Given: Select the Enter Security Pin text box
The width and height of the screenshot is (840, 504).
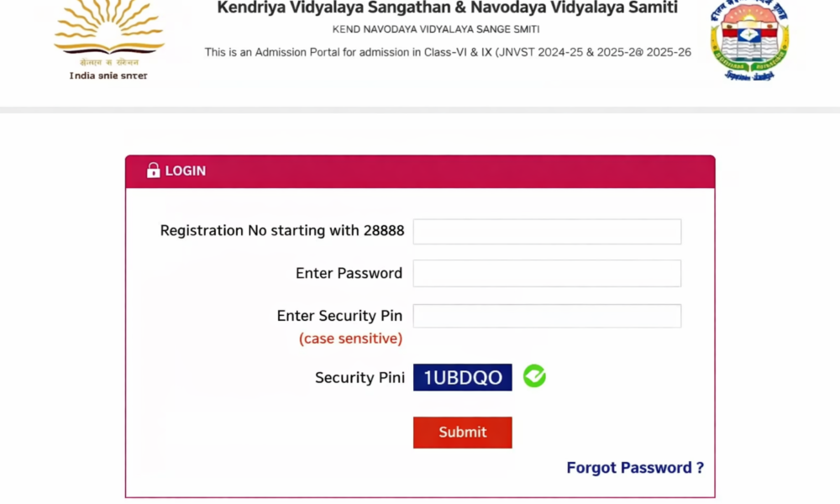Looking at the screenshot, I should 547,316.
